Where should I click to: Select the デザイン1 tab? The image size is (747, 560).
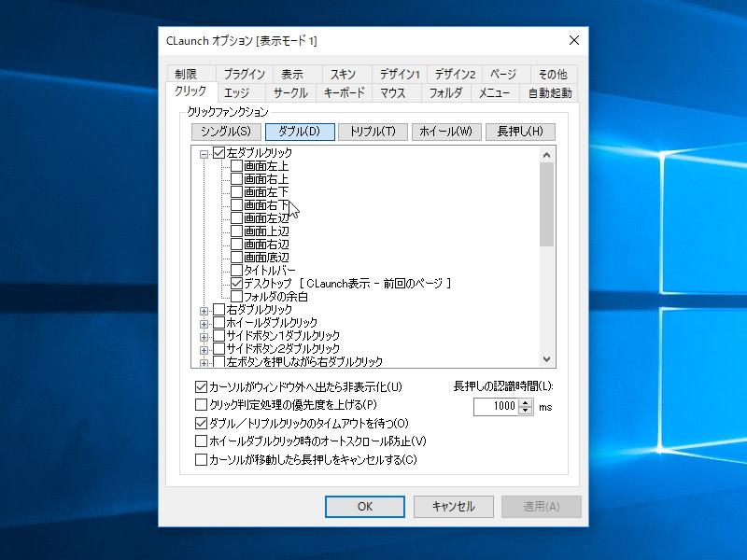(x=400, y=73)
